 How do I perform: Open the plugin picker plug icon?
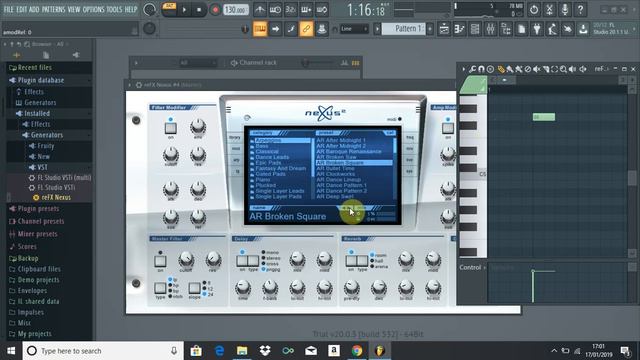[x=537, y=29]
